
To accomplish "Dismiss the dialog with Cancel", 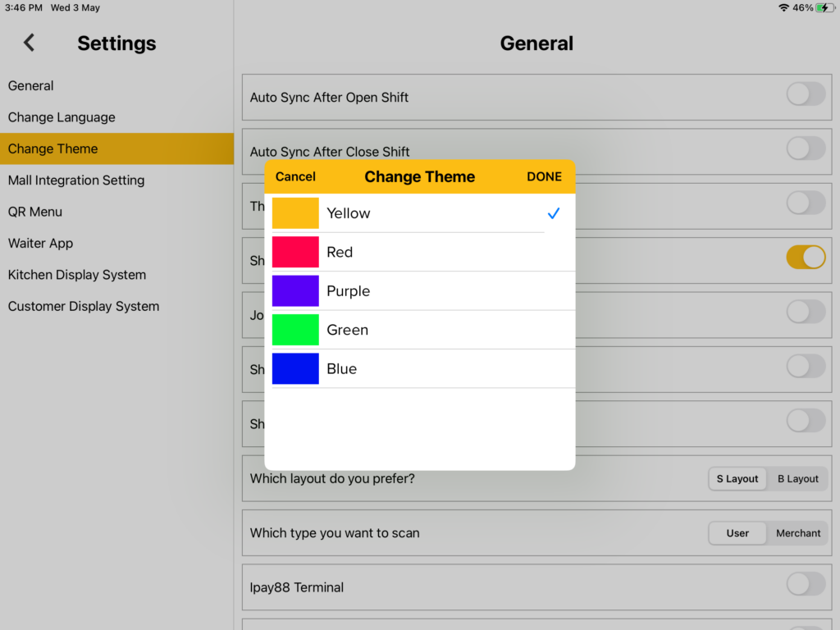I will coord(295,176).
